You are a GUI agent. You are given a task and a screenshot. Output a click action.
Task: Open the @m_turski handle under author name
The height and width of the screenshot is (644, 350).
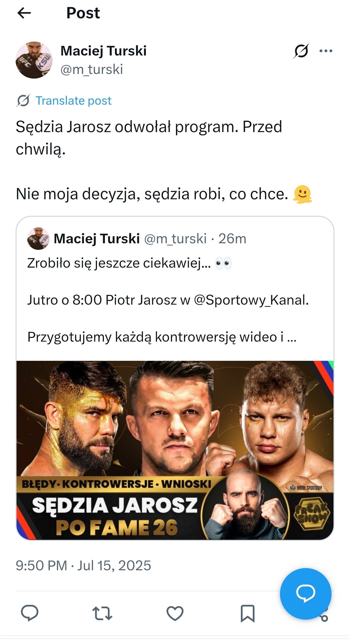point(92,69)
